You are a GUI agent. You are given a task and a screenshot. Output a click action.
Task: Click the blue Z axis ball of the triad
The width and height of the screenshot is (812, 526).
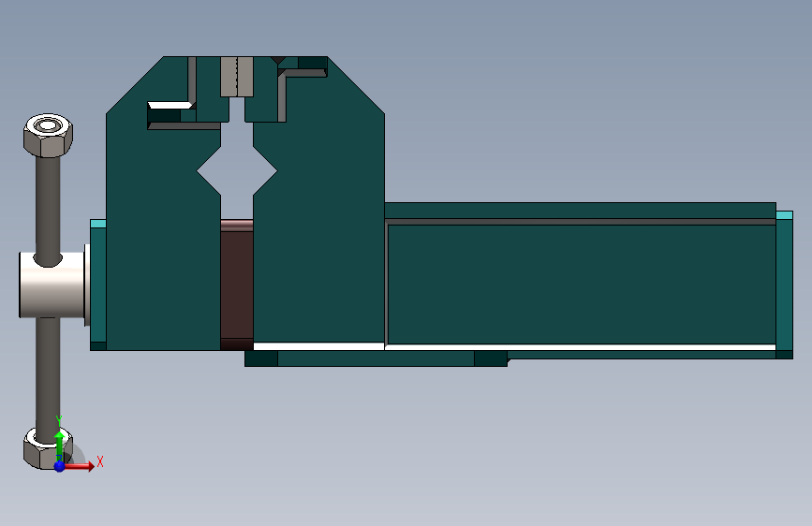tap(60, 466)
